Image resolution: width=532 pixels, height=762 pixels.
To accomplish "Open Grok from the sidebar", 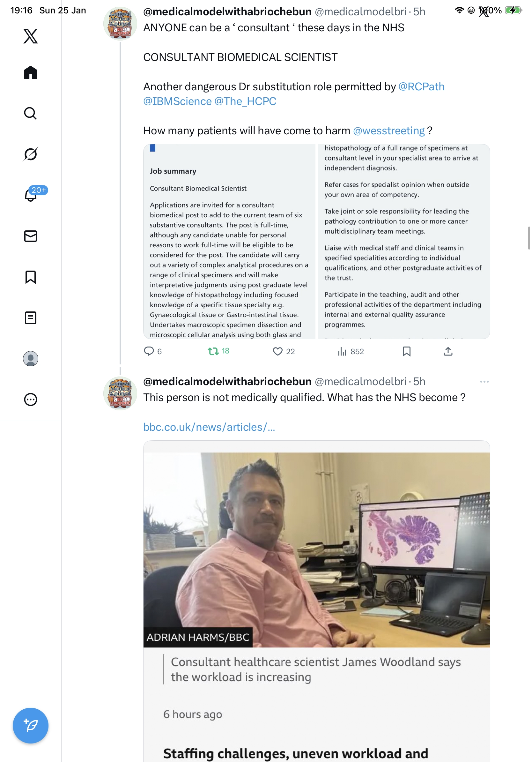I will tap(31, 154).
